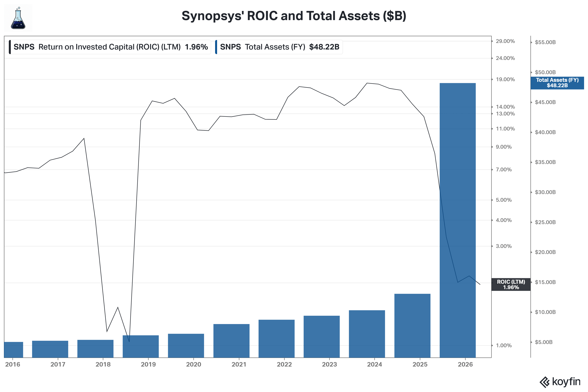Click the dark ROIC (LTM) 1.96% axis tag

point(511,285)
